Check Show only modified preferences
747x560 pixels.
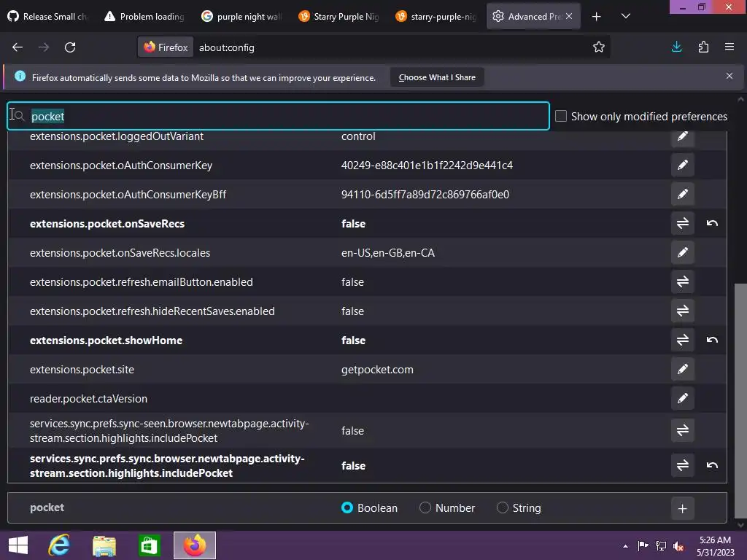click(561, 116)
